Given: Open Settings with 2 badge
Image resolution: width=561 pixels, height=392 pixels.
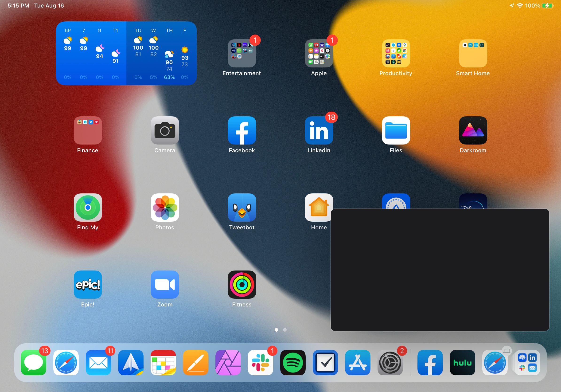Looking at the screenshot, I should [390, 362].
